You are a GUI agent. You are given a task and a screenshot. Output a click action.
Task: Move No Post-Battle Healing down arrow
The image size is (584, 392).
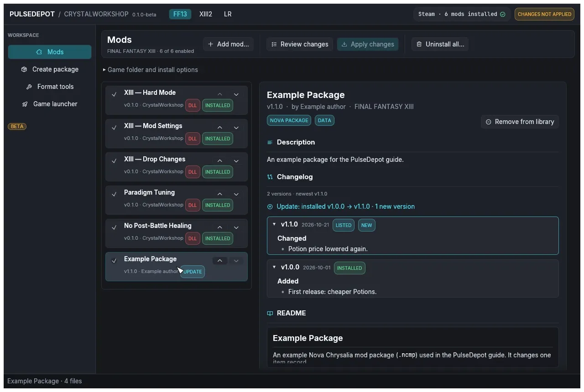pyautogui.click(x=236, y=227)
